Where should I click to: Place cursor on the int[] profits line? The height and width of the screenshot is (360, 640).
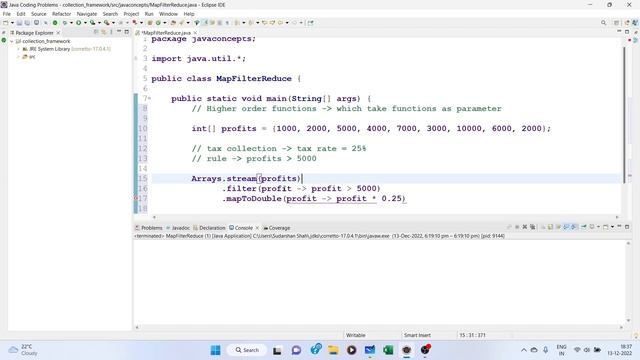tap(371, 129)
